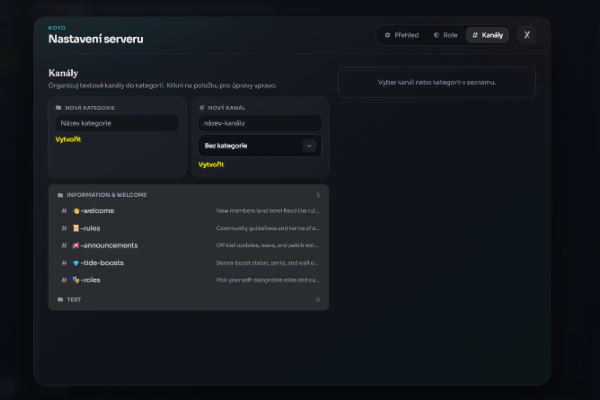The width and height of the screenshot is (600, 400).
Task: Select the Kanály tab
Action: tap(487, 35)
